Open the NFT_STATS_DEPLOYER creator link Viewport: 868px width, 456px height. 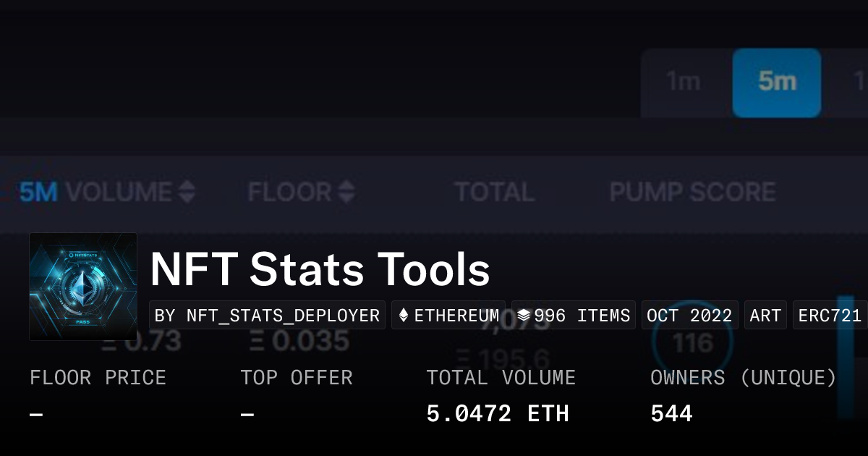click(x=267, y=316)
